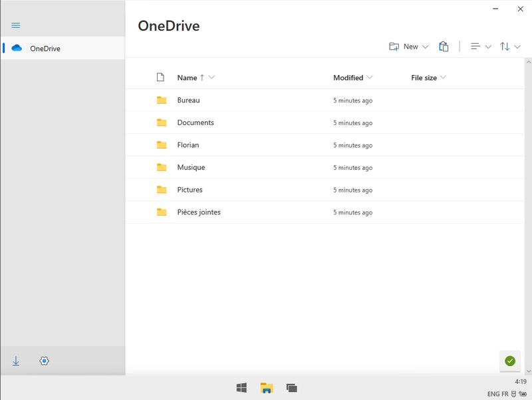Open the Bureau folder icon
Image resolution: width=532 pixels, height=400 pixels.
click(x=162, y=100)
